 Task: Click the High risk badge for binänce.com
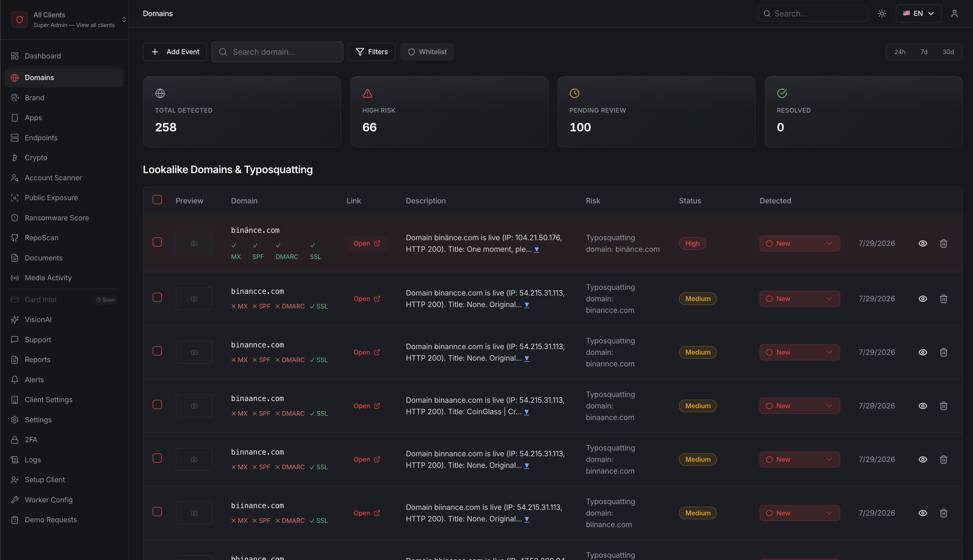tap(692, 243)
